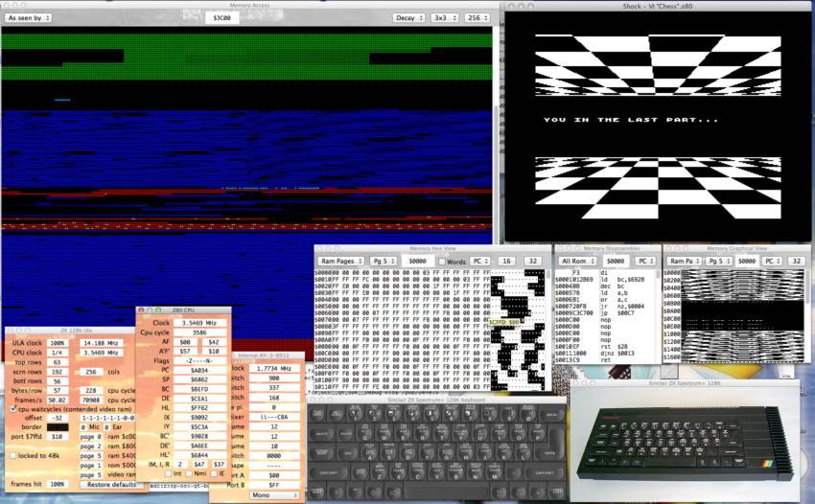This screenshot has width=815, height=504.
Task: Toggle the IE checkbox in Z80 CPU window
Action: click(214, 473)
